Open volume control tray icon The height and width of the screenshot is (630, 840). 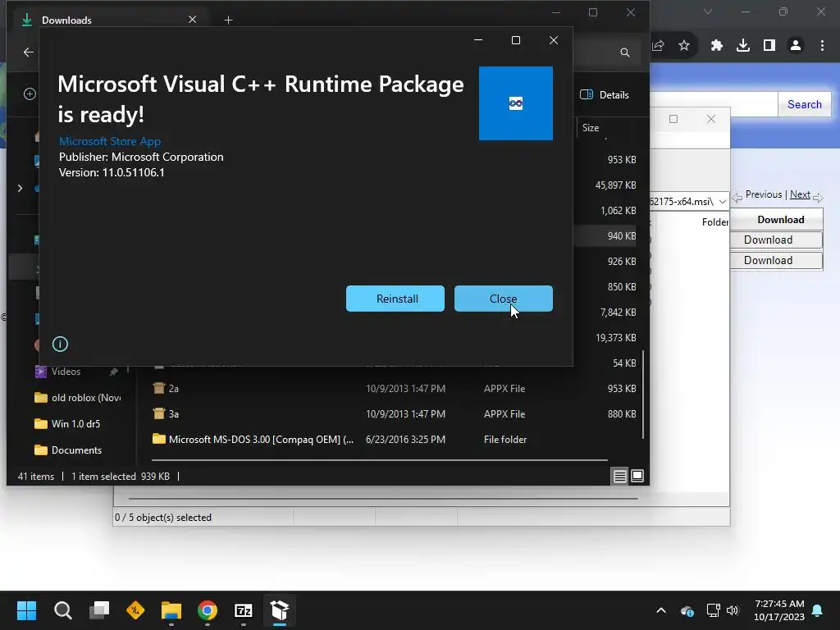(733, 610)
